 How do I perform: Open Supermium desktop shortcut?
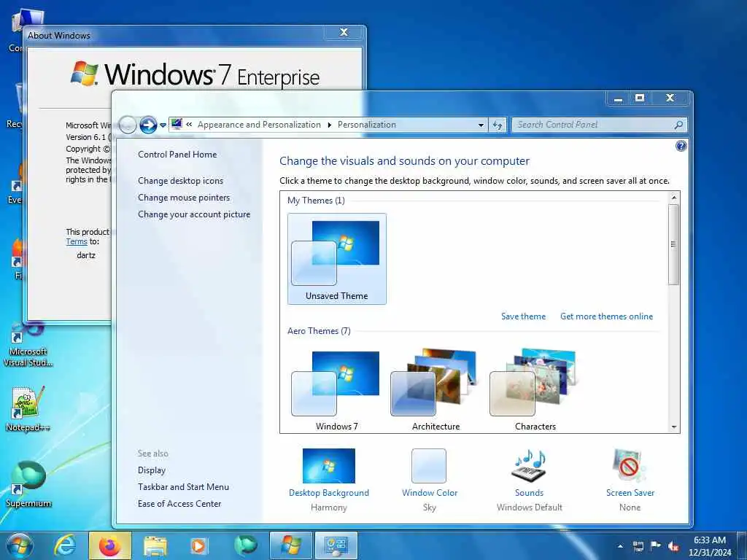[28, 484]
